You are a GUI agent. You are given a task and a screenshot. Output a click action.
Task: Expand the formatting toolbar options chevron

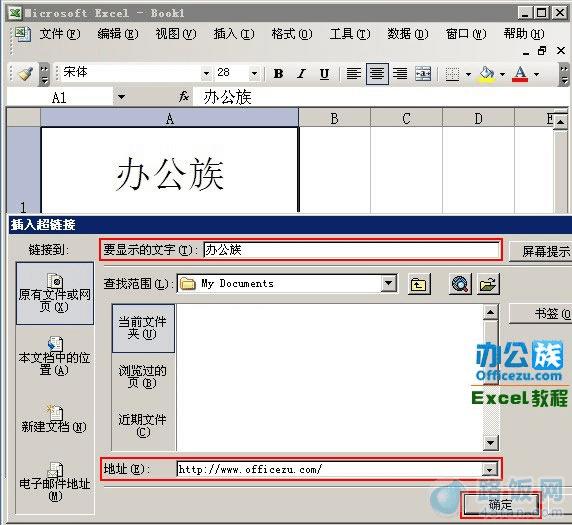(x=564, y=74)
